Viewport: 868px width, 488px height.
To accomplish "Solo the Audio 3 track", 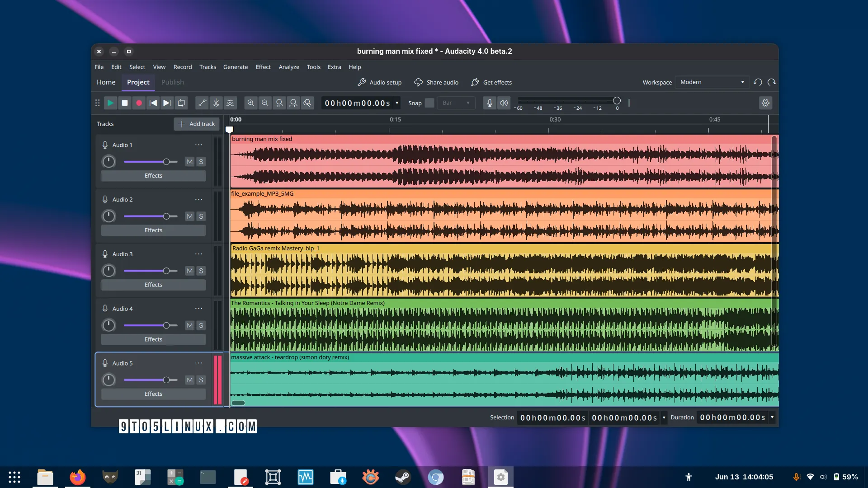I will (201, 271).
